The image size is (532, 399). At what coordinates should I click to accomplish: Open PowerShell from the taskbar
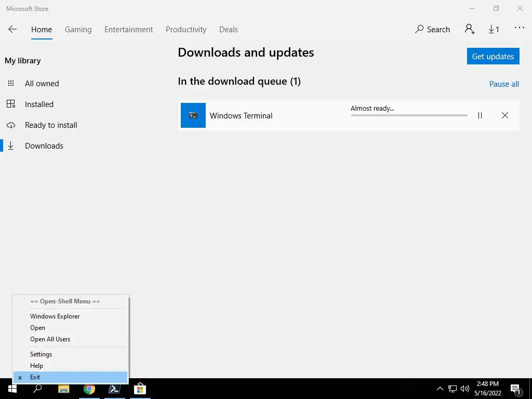coord(114,389)
